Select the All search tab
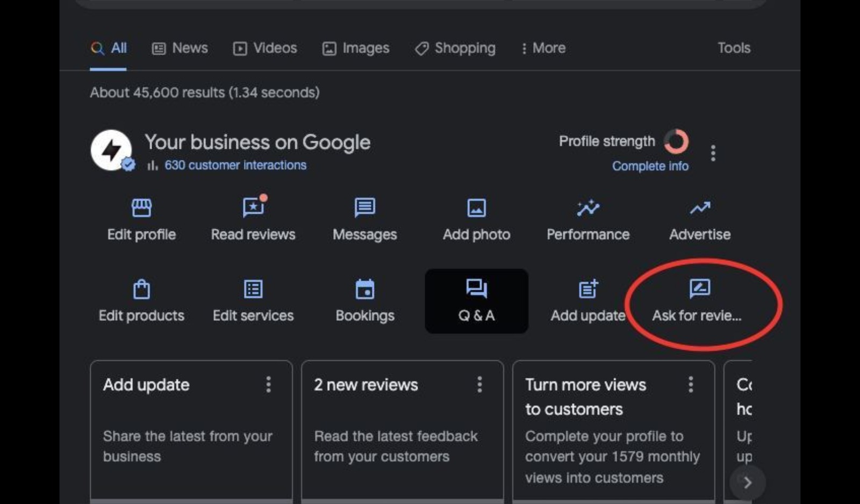This screenshot has height=504, width=860. tap(109, 48)
